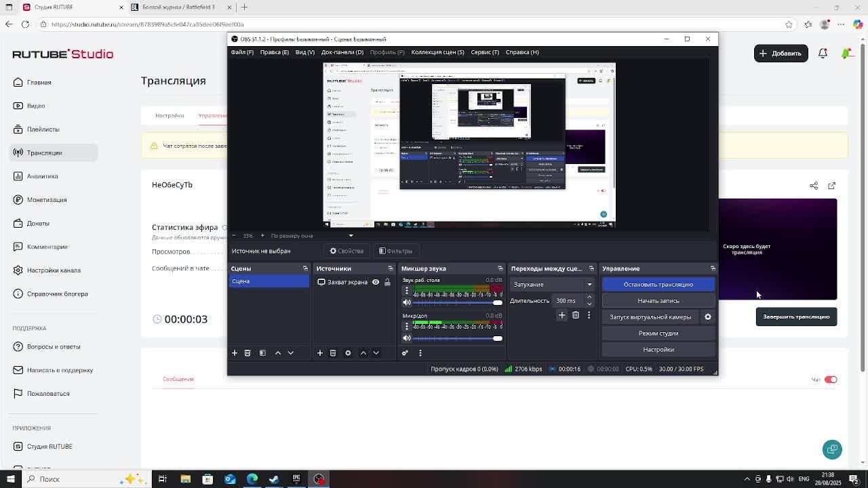Open Microsoft Store from the taskbar
This screenshot has height=488, width=868.
[208, 479]
